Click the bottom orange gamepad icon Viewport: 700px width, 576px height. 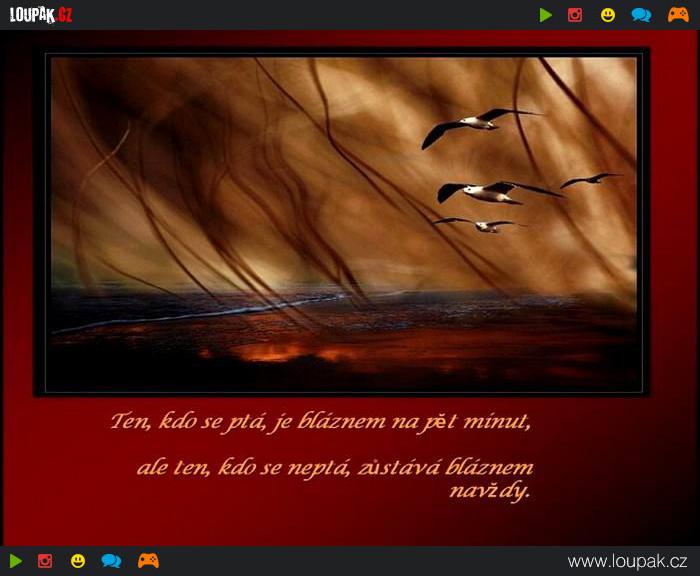pyautogui.click(x=148, y=560)
